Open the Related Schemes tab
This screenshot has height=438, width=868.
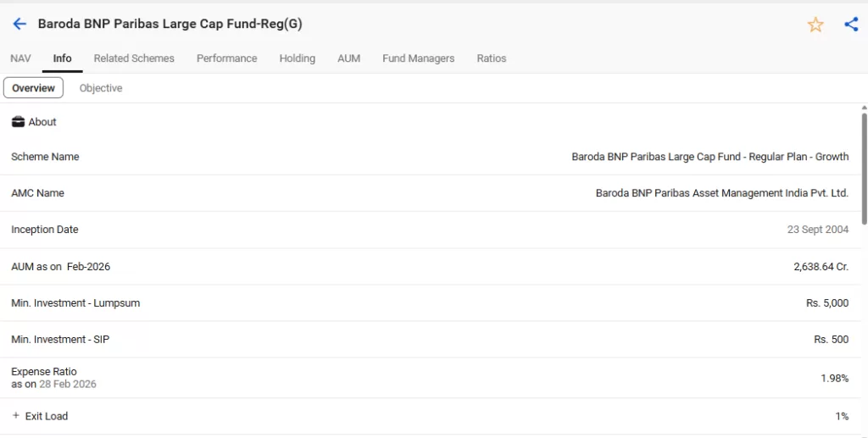click(134, 58)
